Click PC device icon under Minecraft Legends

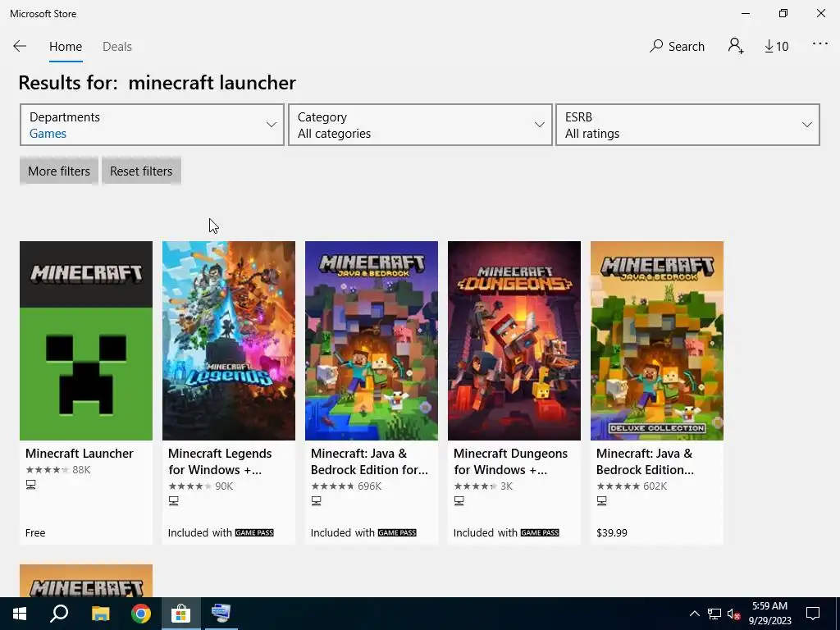point(174,501)
